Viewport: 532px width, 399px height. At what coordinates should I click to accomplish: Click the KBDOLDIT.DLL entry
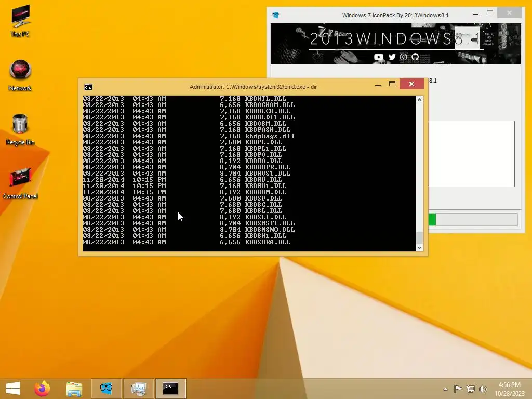click(x=189, y=117)
